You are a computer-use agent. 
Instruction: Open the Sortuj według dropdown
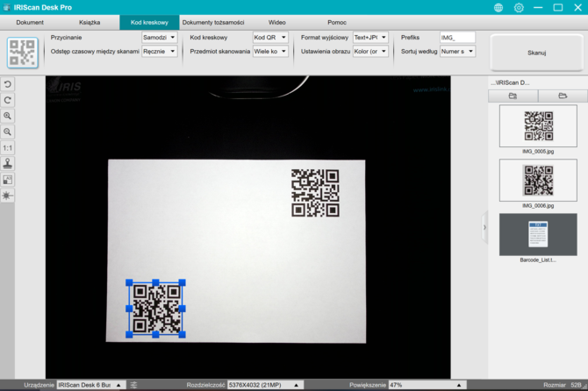click(x=458, y=52)
